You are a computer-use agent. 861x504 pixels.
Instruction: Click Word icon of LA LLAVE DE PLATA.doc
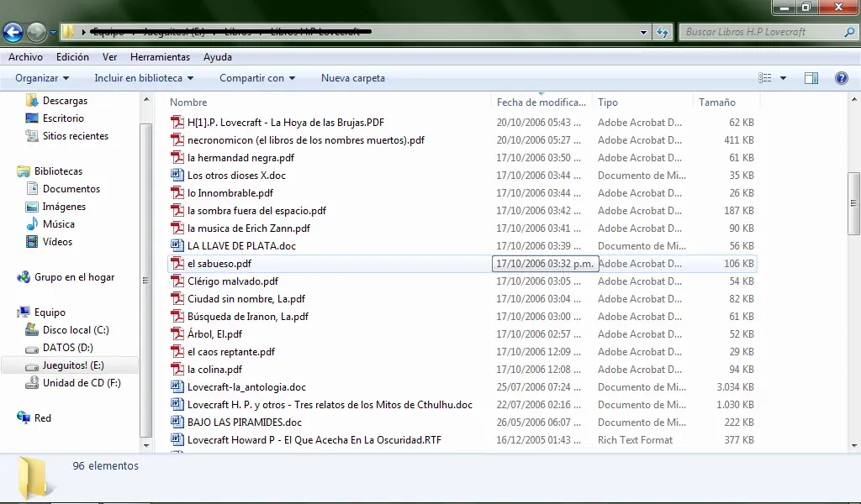point(177,245)
